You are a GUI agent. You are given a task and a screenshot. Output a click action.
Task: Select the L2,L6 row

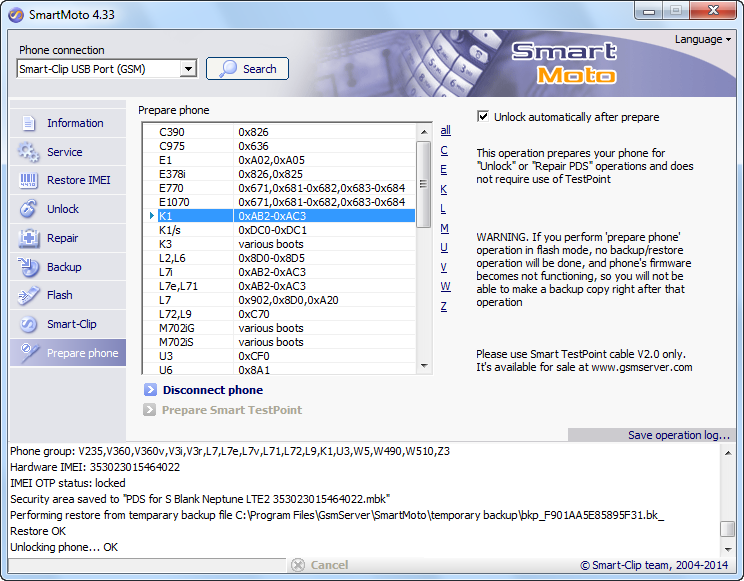coord(280,258)
